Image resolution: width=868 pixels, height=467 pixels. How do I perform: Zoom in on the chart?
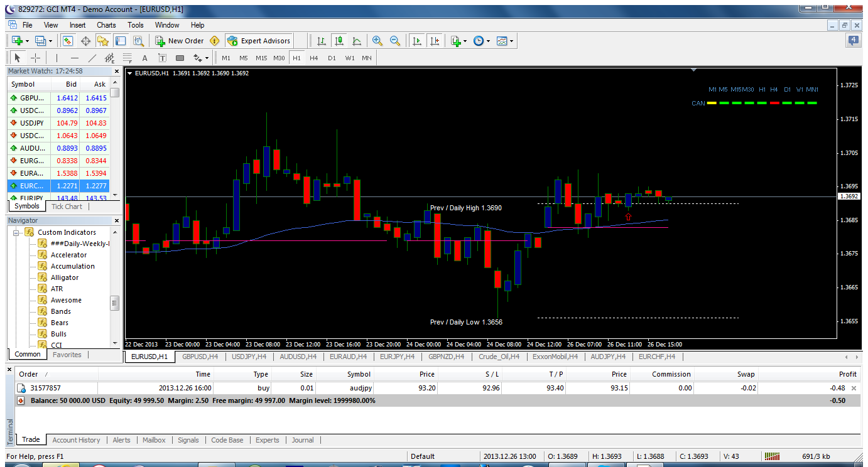click(x=377, y=41)
